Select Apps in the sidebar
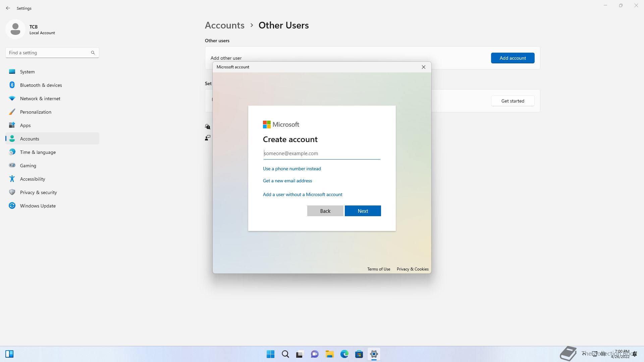Viewport: 644px width, 362px height. coord(25,125)
